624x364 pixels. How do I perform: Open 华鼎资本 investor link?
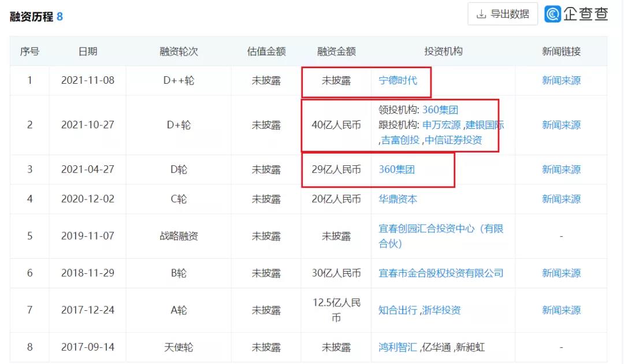[398, 199]
